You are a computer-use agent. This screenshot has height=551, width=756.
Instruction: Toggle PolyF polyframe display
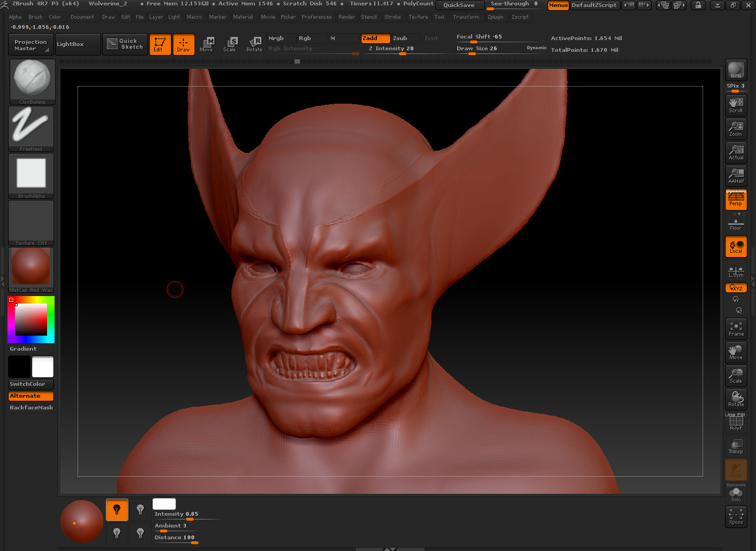pyautogui.click(x=736, y=422)
